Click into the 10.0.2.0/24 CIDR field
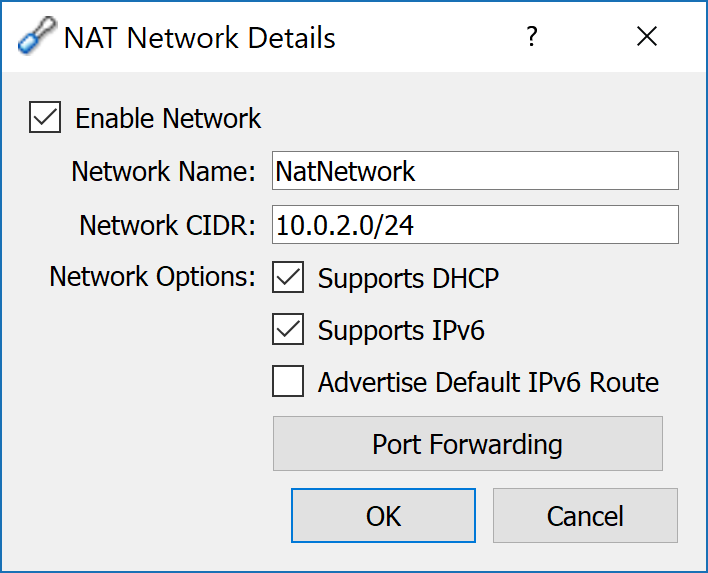708x573 pixels. click(475, 224)
